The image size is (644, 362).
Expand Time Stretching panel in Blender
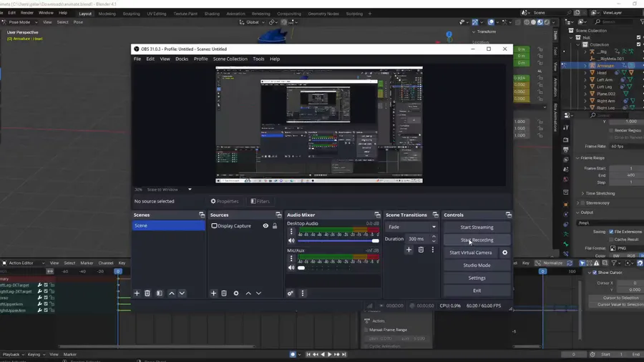click(x=582, y=193)
